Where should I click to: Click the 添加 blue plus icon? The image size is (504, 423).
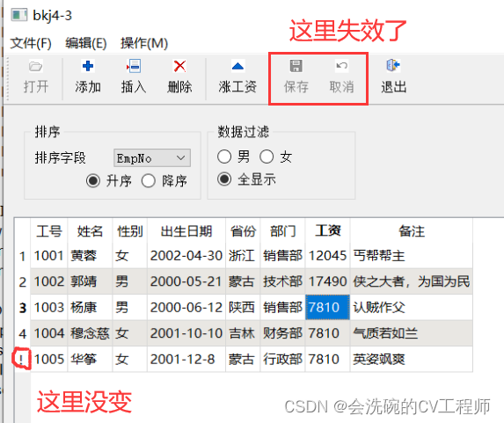88,66
